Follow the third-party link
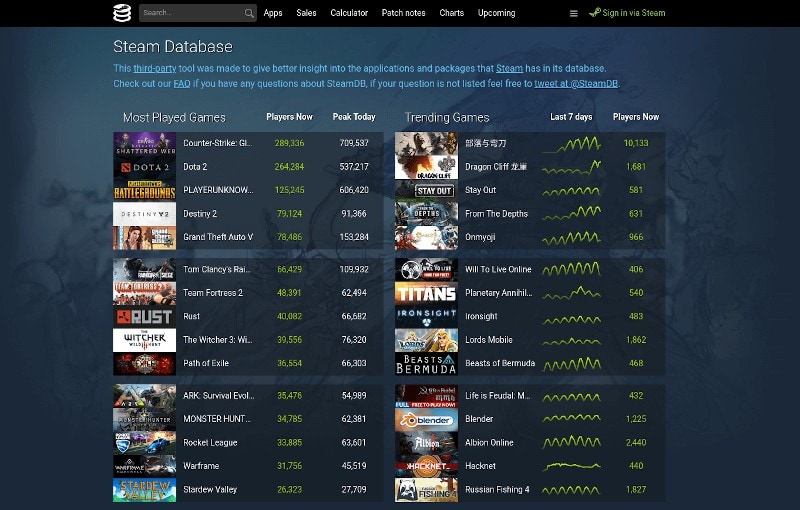This screenshot has width=800, height=510. 155,68
